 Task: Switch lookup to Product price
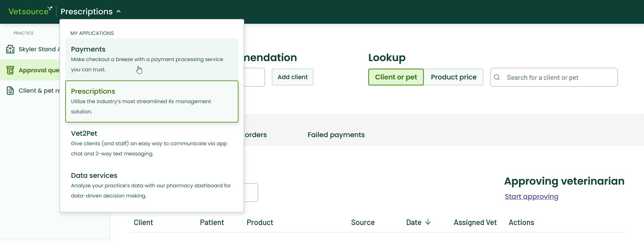453,77
